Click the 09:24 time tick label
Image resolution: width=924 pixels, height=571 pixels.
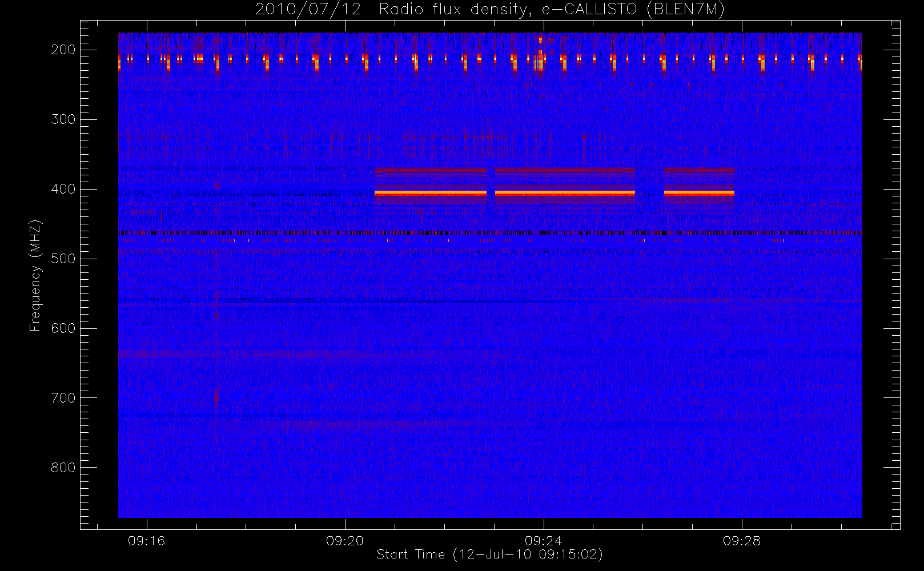543,541
